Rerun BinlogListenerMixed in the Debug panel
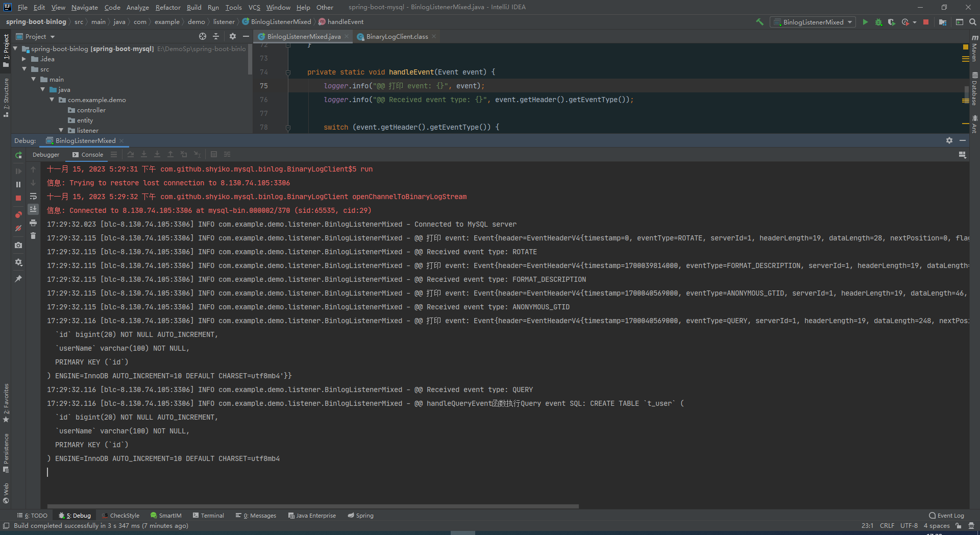Screen dimensions: 980x535 (x=18, y=155)
